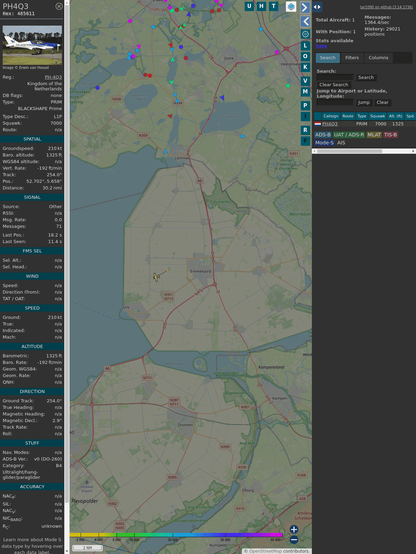The width and height of the screenshot is (416, 554).
Task: Expand sidebar with right chevron arrow
Action: pyautogui.click(x=305, y=7)
